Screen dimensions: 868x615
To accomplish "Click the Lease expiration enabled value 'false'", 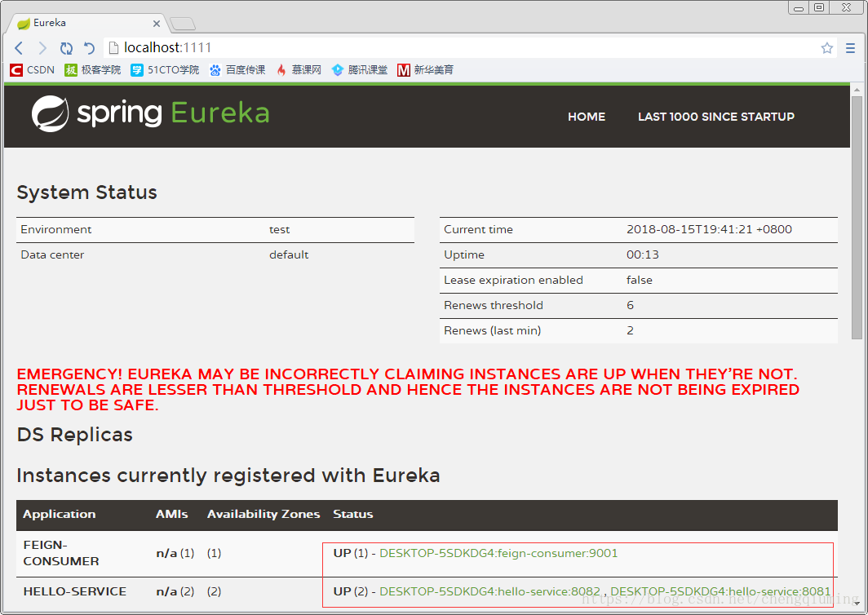I will point(640,280).
